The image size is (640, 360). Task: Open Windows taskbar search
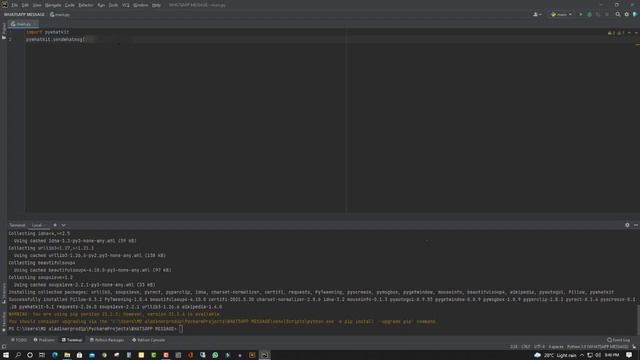(18, 355)
